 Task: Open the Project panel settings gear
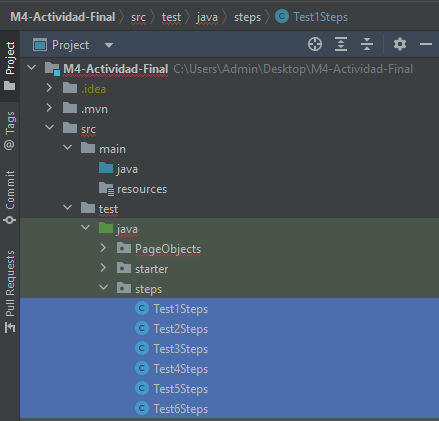(400, 44)
